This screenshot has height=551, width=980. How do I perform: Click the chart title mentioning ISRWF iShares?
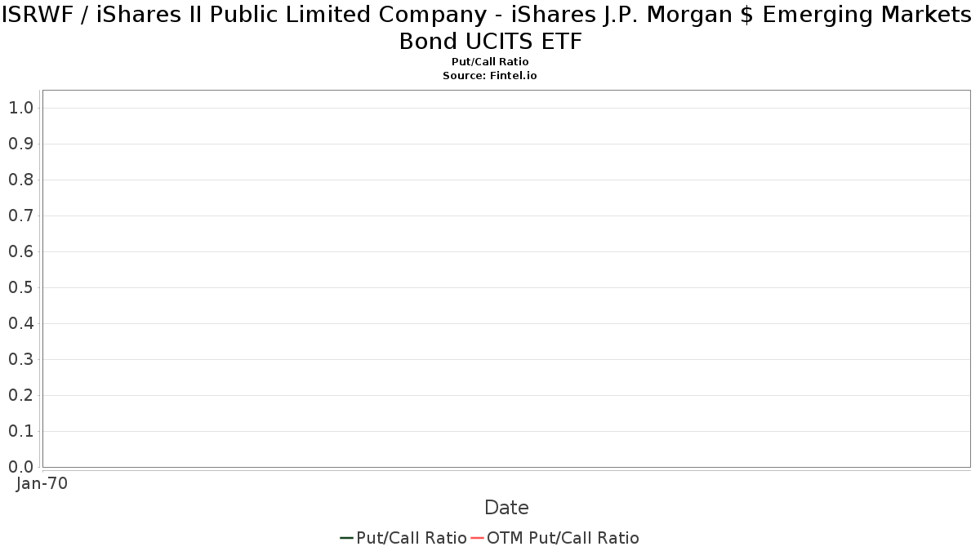point(490,15)
